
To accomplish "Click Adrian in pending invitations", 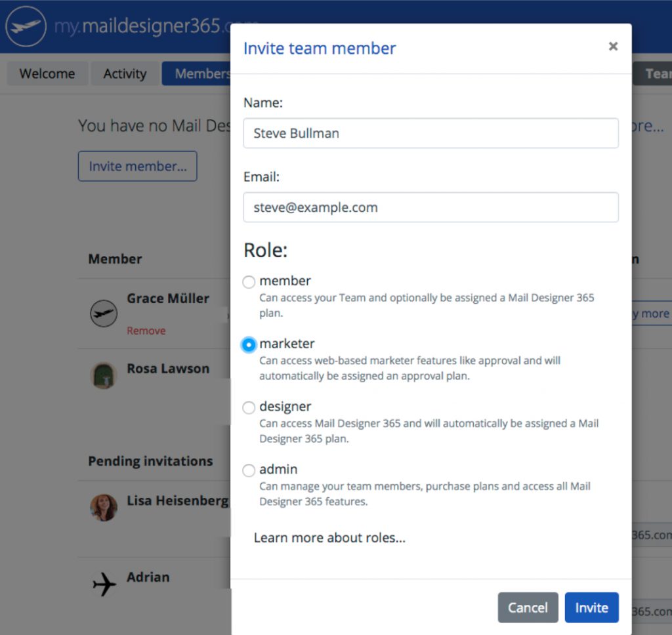I will click(x=148, y=577).
